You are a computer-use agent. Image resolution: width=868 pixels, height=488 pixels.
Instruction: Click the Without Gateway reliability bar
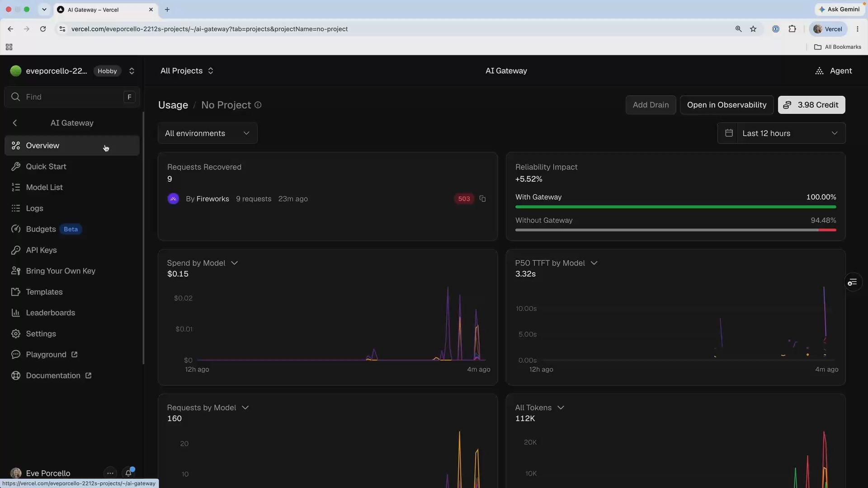[x=675, y=230]
